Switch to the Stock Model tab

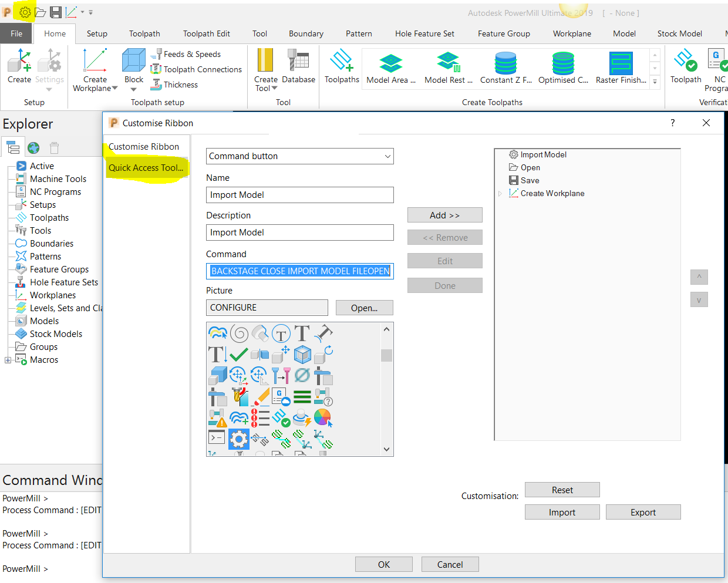click(680, 33)
